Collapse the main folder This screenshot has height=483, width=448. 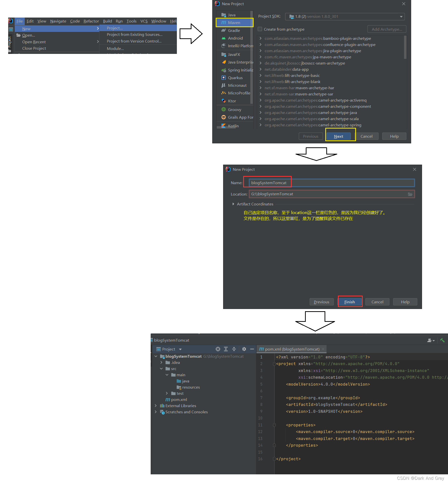point(167,375)
